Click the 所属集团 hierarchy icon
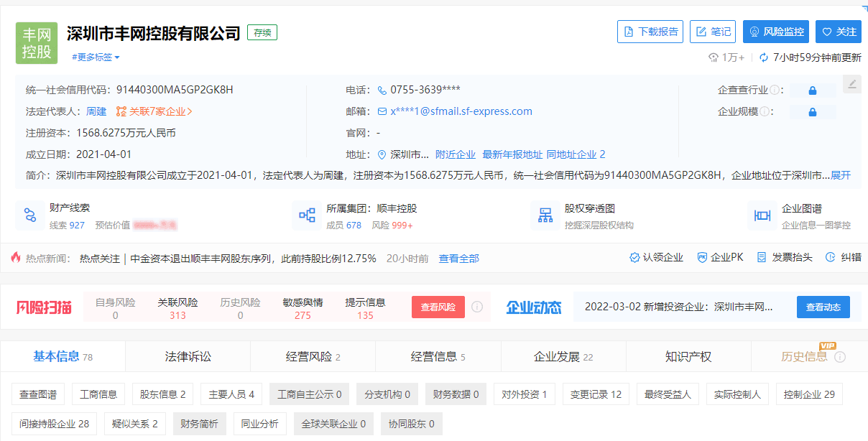 tap(307, 215)
